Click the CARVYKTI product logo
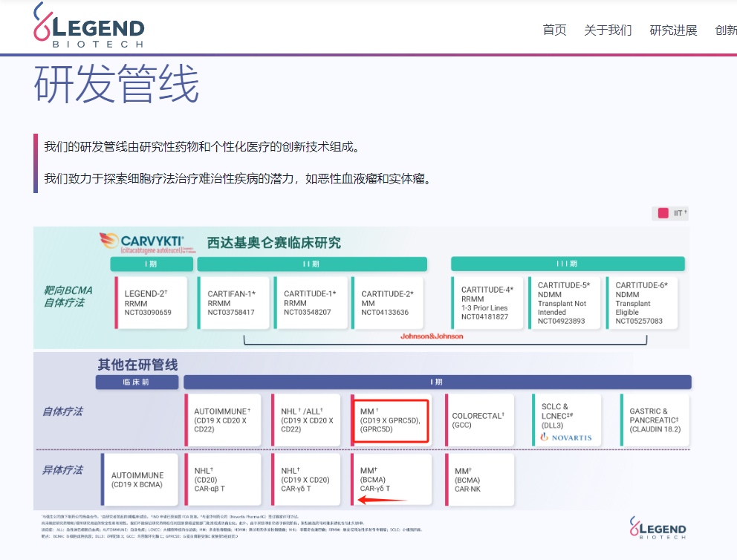The height and width of the screenshot is (560, 737). [147, 243]
